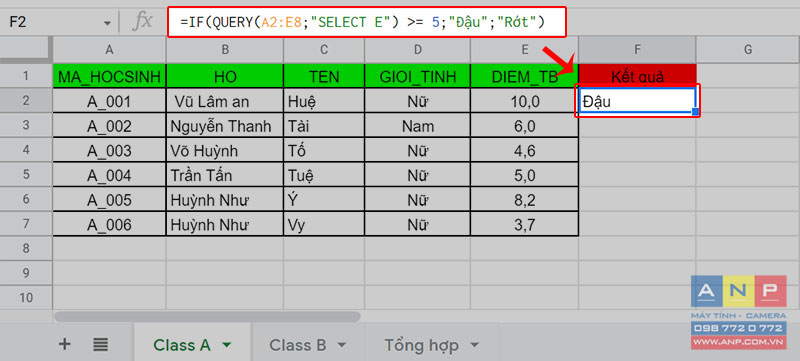
Task: Add a new sheet with plus icon
Action: 64,344
